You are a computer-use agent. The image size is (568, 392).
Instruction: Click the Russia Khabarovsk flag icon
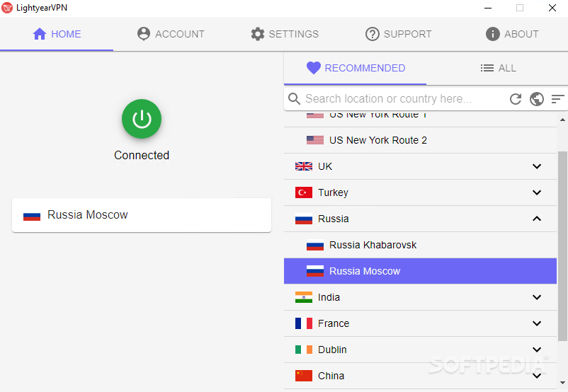(314, 245)
